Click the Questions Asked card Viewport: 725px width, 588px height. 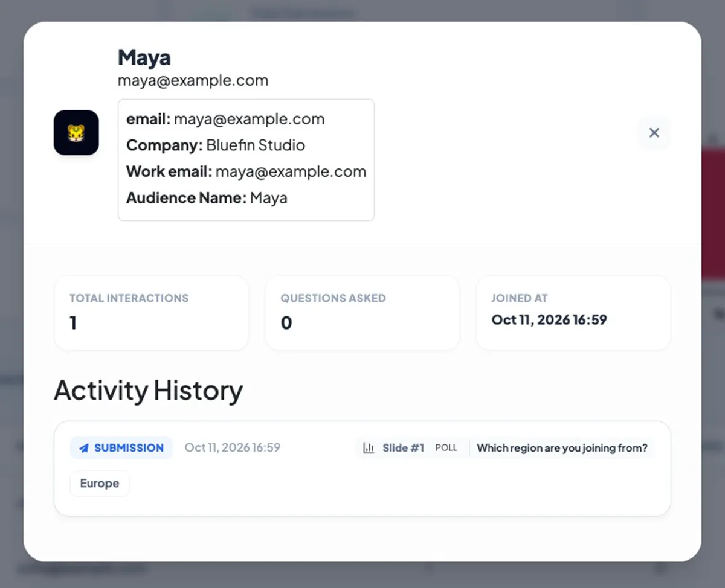pyautogui.click(x=362, y=313)
